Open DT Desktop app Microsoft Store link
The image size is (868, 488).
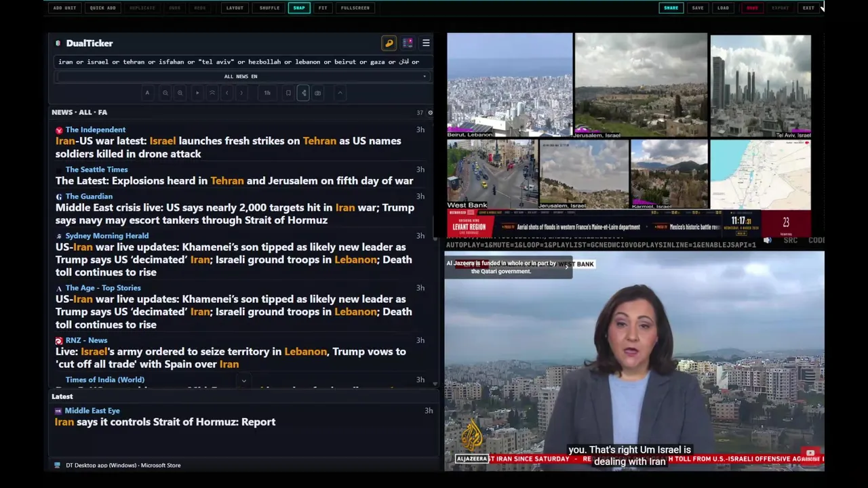pyautogui.click(x=123, y=466)
